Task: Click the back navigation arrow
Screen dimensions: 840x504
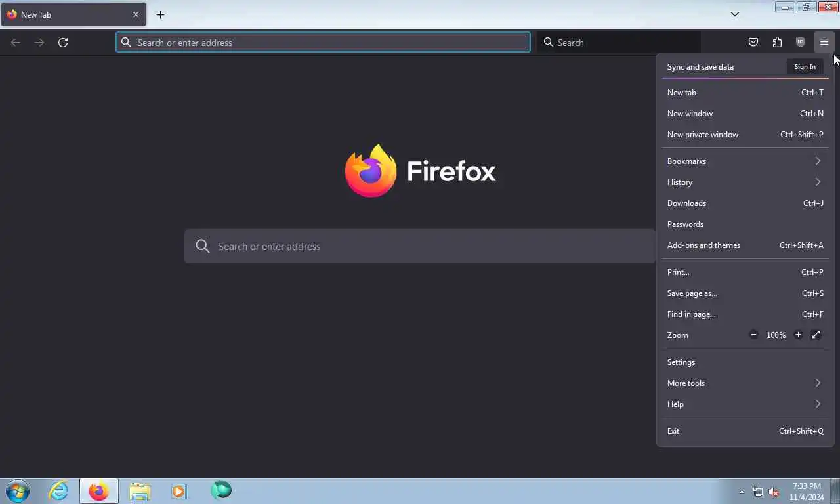Action: pos(16,43)
